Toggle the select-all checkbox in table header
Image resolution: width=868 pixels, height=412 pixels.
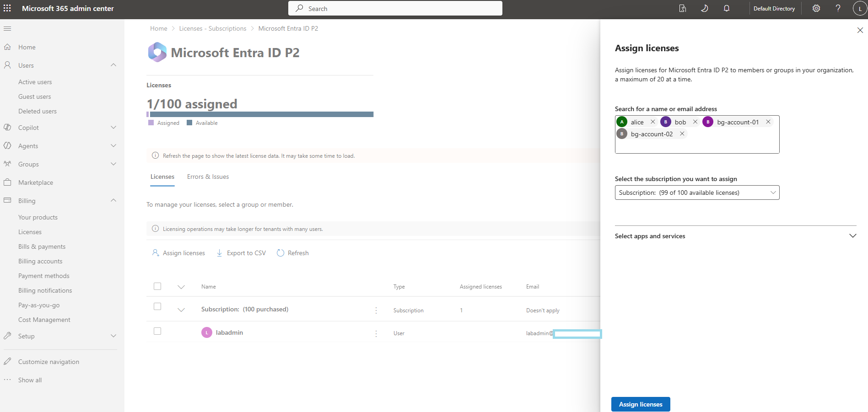(x=157, y=286)
